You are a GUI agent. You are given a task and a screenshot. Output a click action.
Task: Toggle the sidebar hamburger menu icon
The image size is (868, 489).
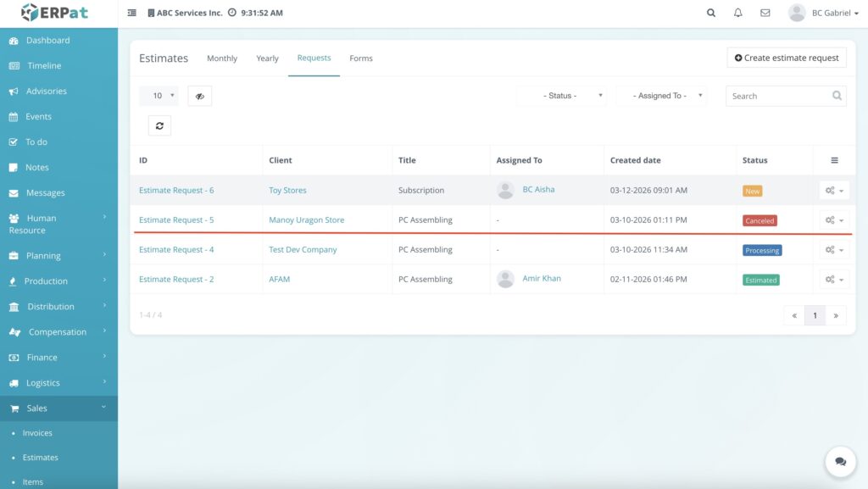[x=131, y=14]
